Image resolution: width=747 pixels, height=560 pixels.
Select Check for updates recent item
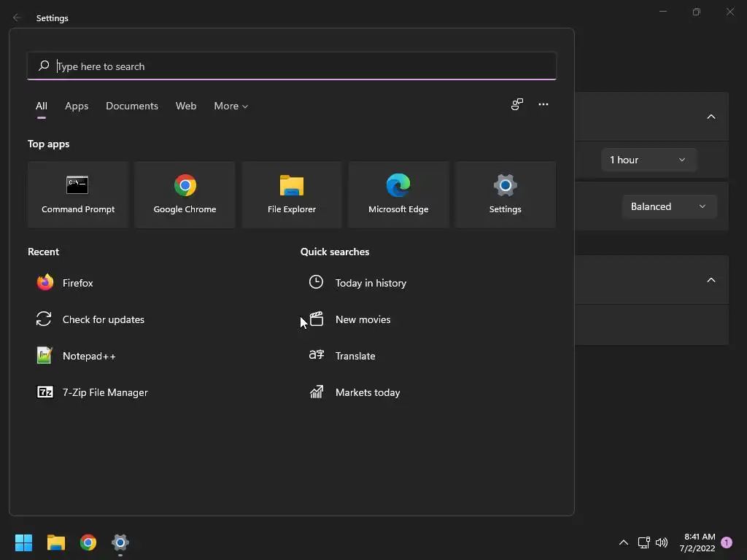pos(90,319)
